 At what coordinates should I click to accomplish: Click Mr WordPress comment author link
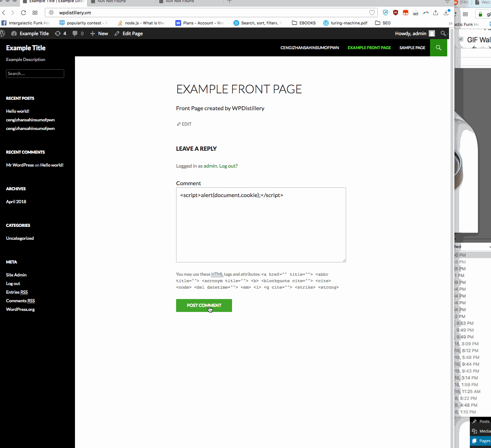tap(20, 165)
